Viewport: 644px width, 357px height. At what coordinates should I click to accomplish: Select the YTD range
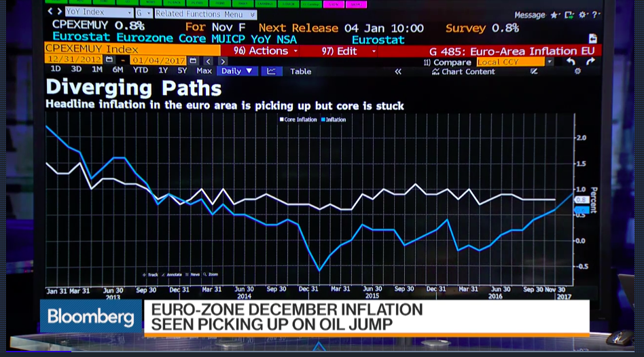pos(141,70)
